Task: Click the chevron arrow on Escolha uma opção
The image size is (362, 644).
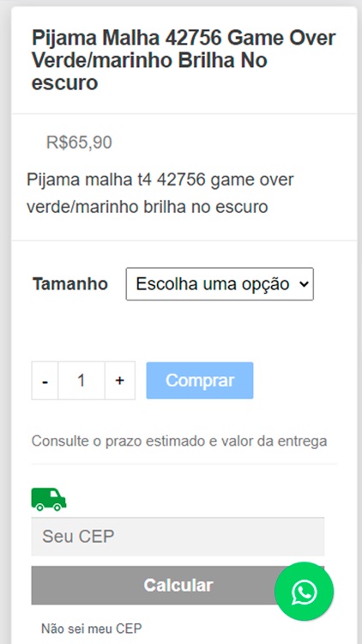Action: point(304,284)
